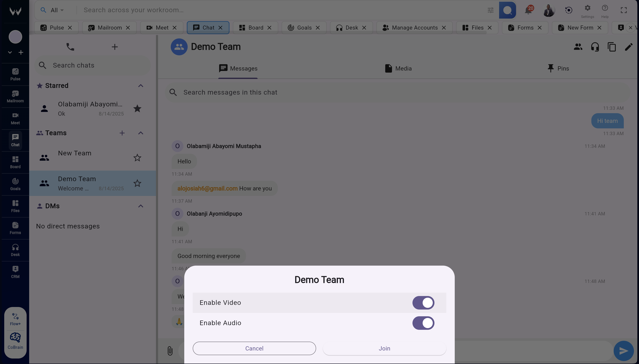This screenshot has height=364, width=639.
Task: Cancel joining the Demo Team call
Action: (254, 348)
